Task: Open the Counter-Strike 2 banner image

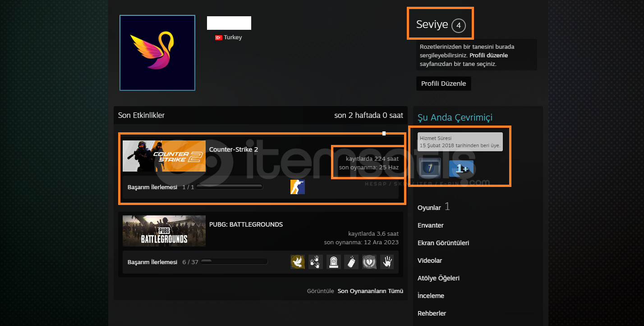Action: click(x=164, y=156)
